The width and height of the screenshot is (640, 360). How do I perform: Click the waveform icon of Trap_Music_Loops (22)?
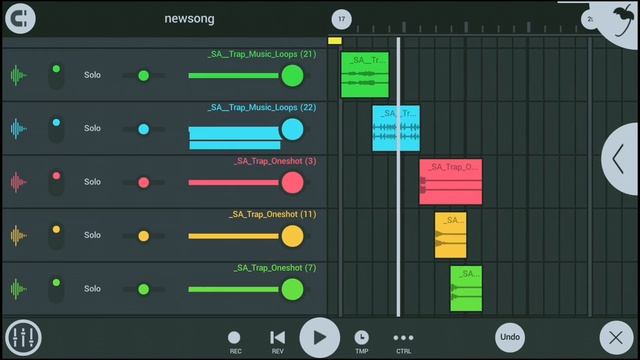18,129
